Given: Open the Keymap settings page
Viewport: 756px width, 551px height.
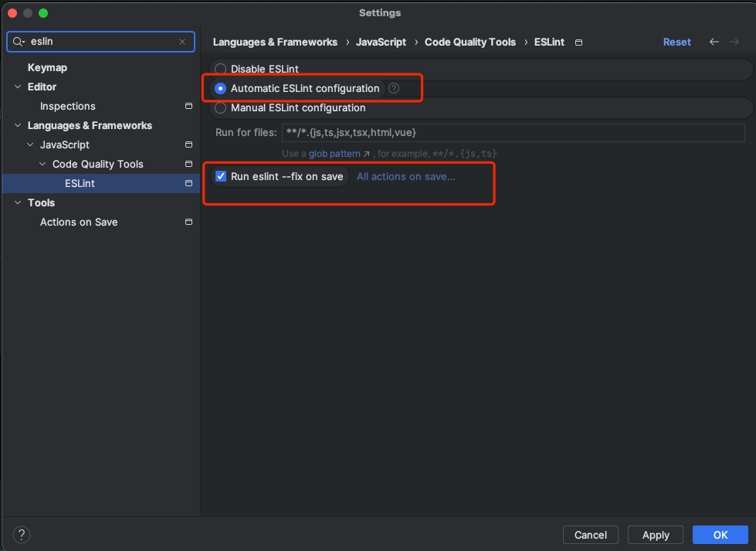Looking at the screenshot, I should (x=46, y=67).
